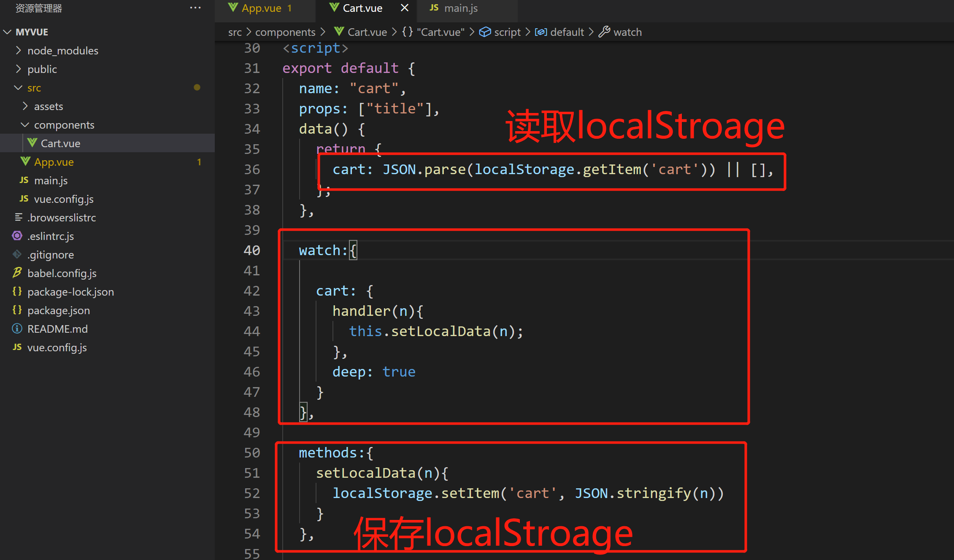Open package-lock.json from the file tree
954x560 pixels.
point(70,292)
